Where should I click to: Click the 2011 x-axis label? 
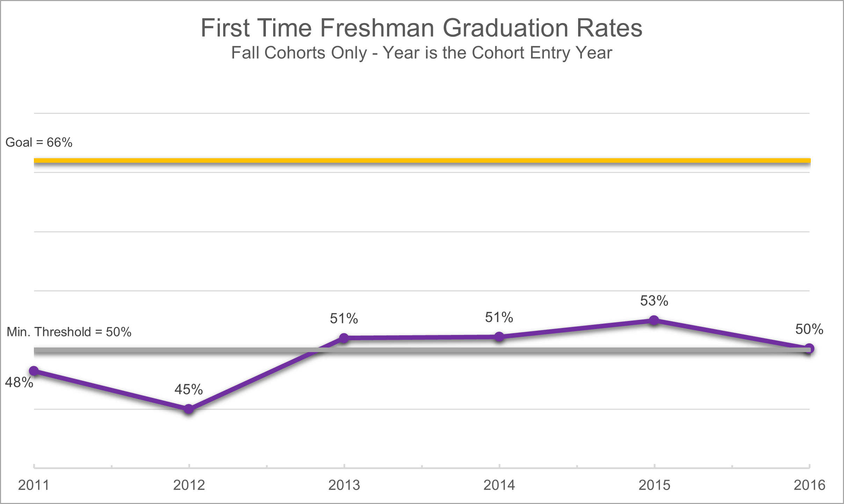[34, 485]
